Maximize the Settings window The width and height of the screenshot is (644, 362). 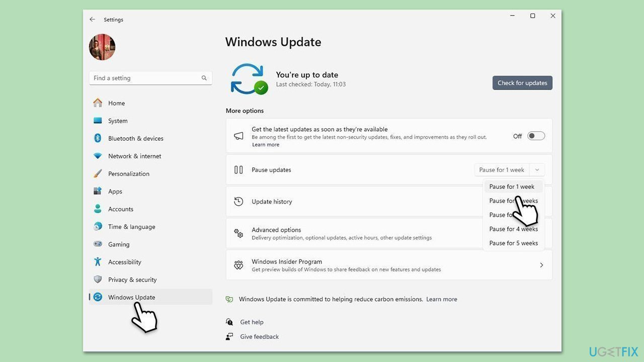click(532, 16)
